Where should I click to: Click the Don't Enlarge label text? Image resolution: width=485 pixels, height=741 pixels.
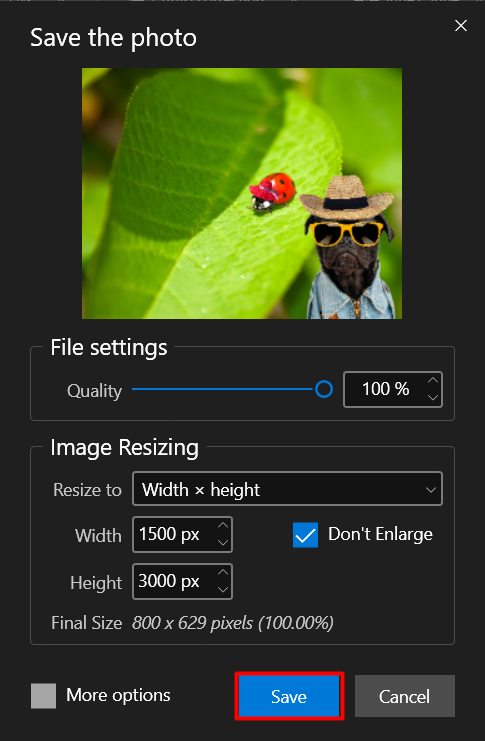click(x=381, y=534)
